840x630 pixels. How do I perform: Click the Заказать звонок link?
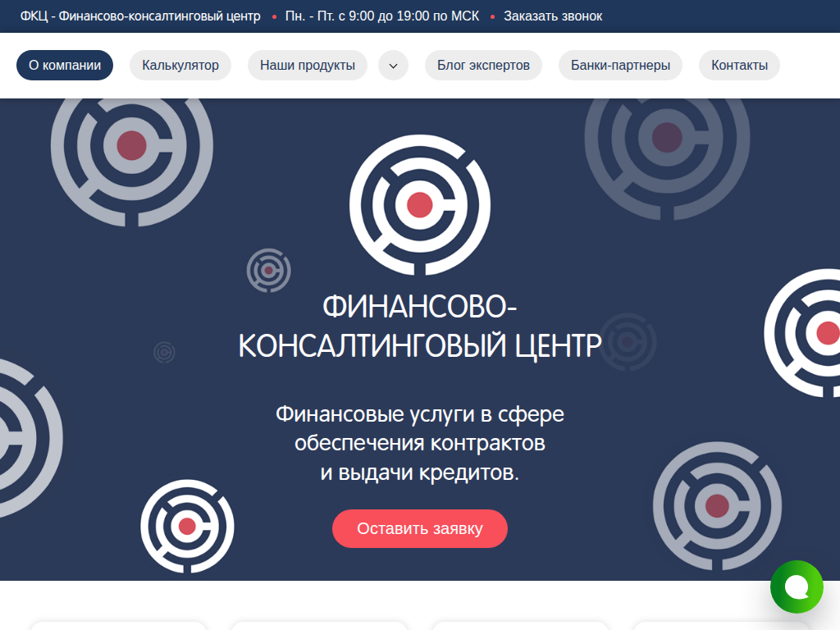point(553,15)
